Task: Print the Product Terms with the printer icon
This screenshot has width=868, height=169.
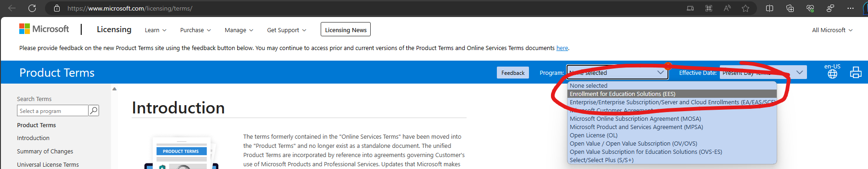Action: point(856,73)
